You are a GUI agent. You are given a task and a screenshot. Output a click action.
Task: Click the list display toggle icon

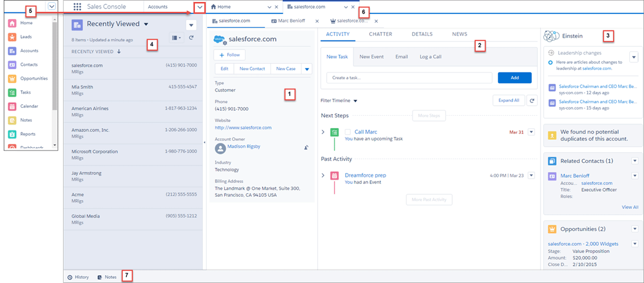coord(176,37)
